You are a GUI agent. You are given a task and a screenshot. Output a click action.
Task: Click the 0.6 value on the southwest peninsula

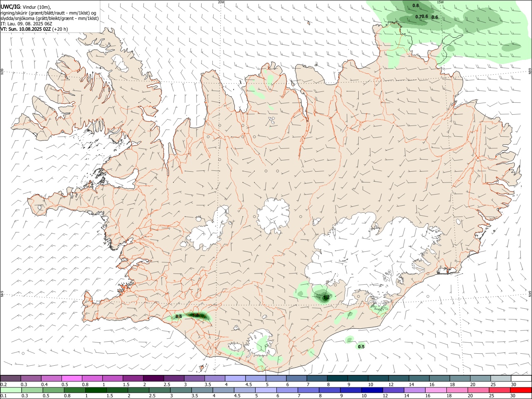pyautogui.click(x=179, y=316)
